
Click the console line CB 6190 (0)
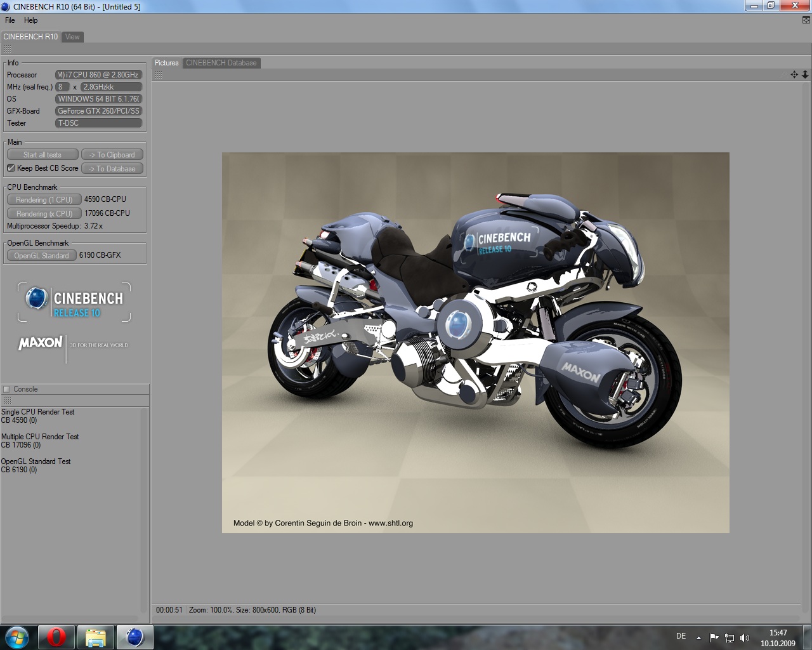(19, 470)
